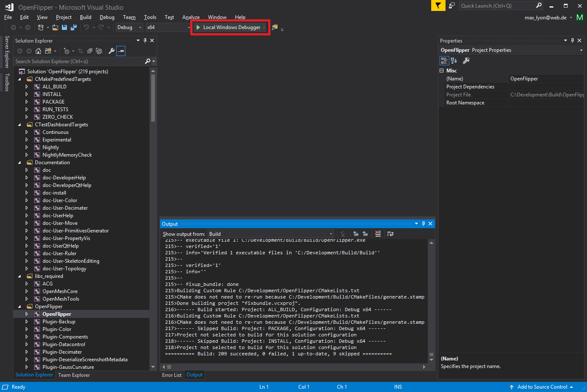Open Solution Explorer Properties wrench icon
This screenshot has height=392, width=587.
pos(112,51)
